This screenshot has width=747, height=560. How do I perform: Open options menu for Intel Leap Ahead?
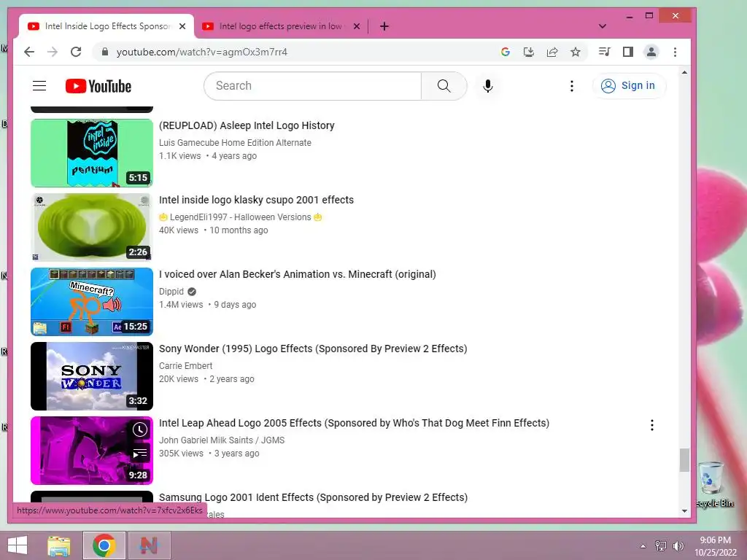pyautogui.click(x=651, y=425)
